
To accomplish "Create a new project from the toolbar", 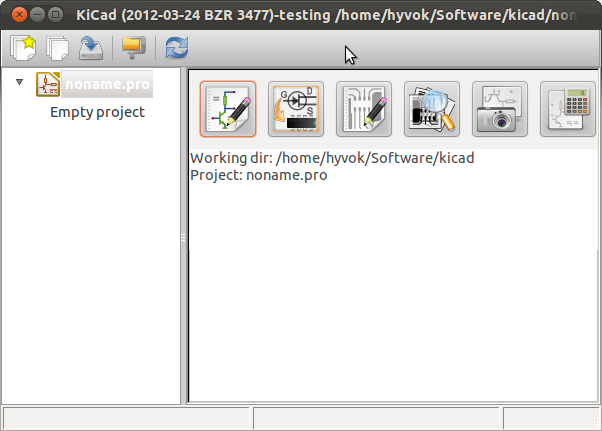I will point(23,48).
